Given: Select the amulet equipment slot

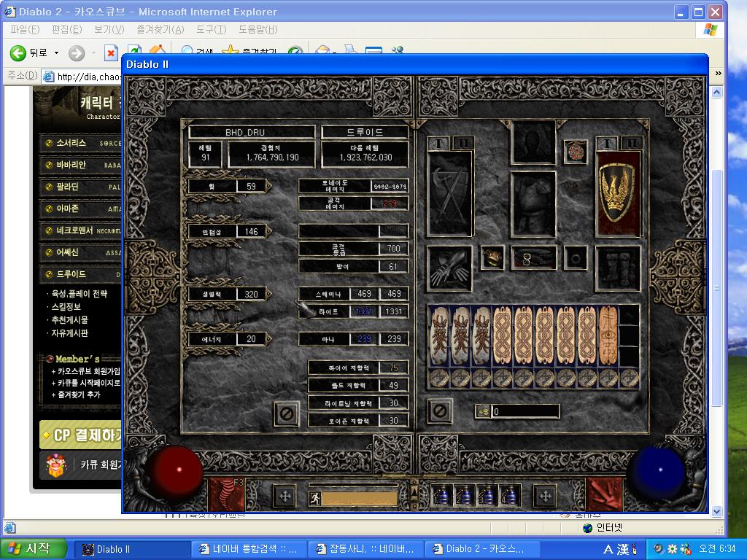Looking at the screenshot, I should tap(576, 152).
